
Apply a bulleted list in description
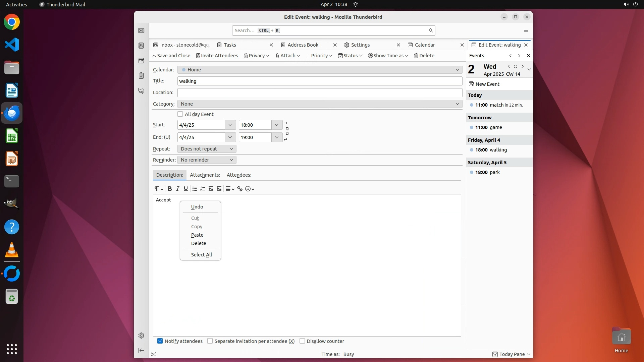point(195,189)
